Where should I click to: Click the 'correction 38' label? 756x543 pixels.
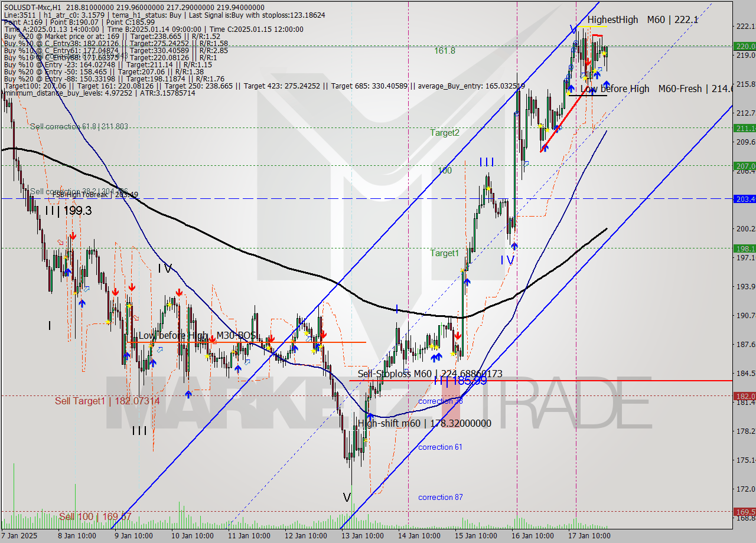coord(440,401)
